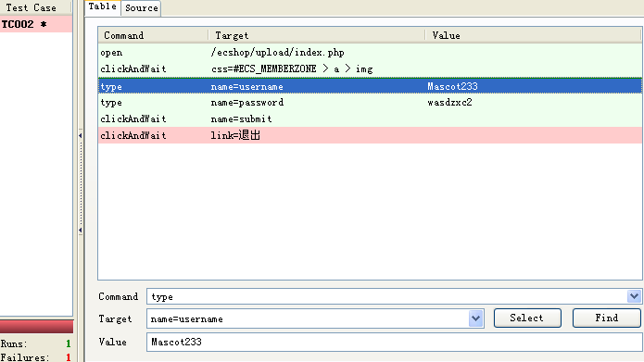Focus the Command input field
Viewport: 644px width, 362px height.
point(386,296)
